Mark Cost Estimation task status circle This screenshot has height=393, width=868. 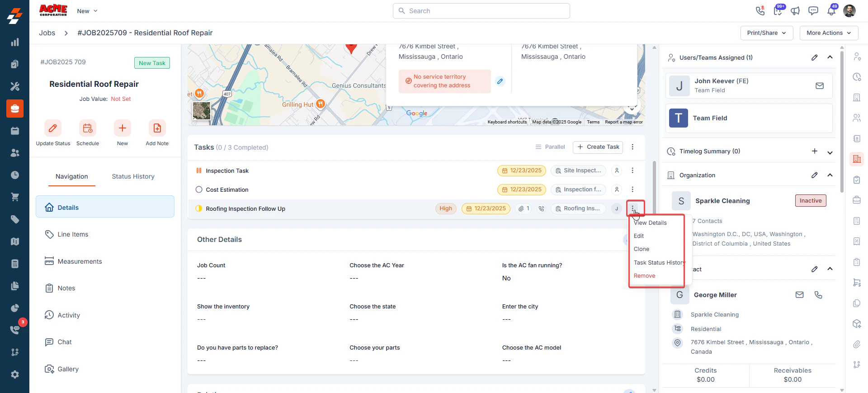click(199, 189)
